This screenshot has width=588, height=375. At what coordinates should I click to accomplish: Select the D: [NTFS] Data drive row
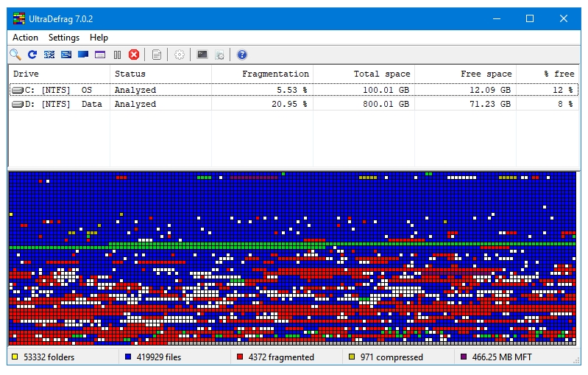point(294,104)
